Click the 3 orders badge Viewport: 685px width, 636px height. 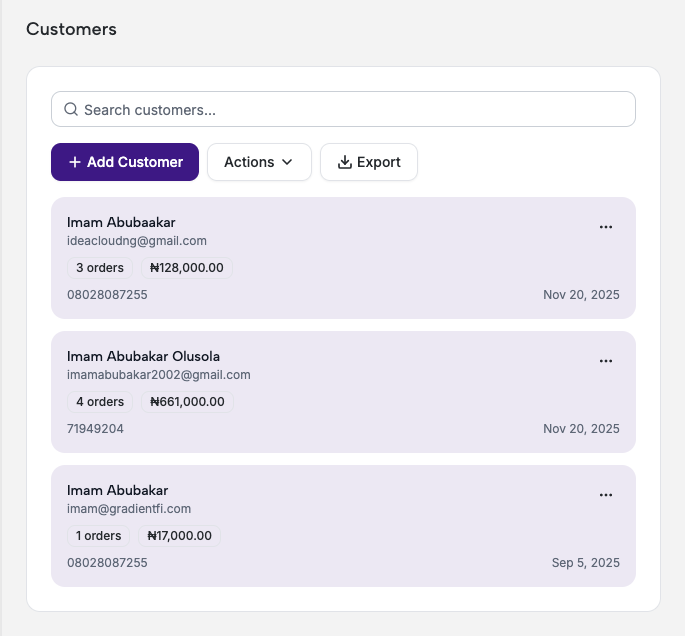[100, 268]
